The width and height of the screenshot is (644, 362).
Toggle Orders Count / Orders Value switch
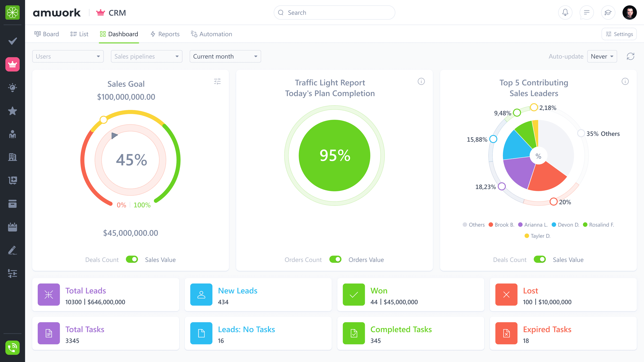(335, 259)
